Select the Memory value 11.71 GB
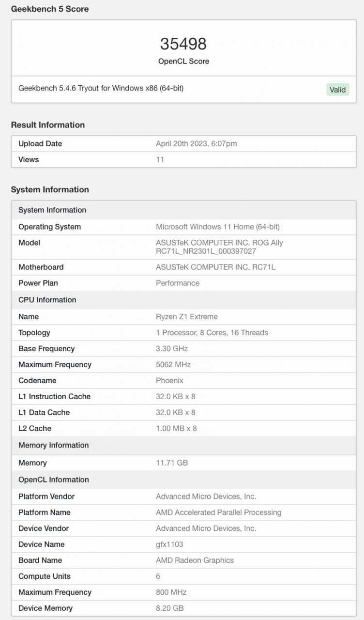Viewport: 364px width, 620px height. pos(171,463)
